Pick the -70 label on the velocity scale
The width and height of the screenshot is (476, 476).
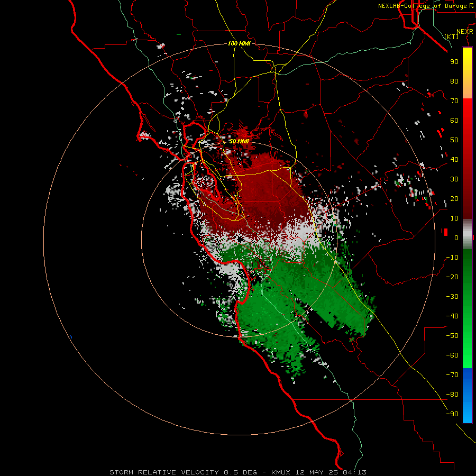[x=452, y=375]
